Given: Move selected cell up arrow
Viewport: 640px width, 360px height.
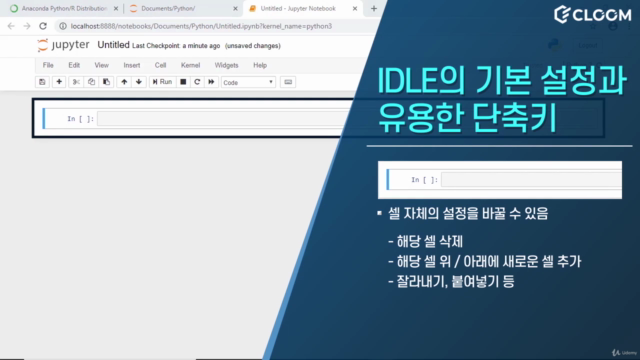Looking at the screenshot, I should [x=124, y=82].
